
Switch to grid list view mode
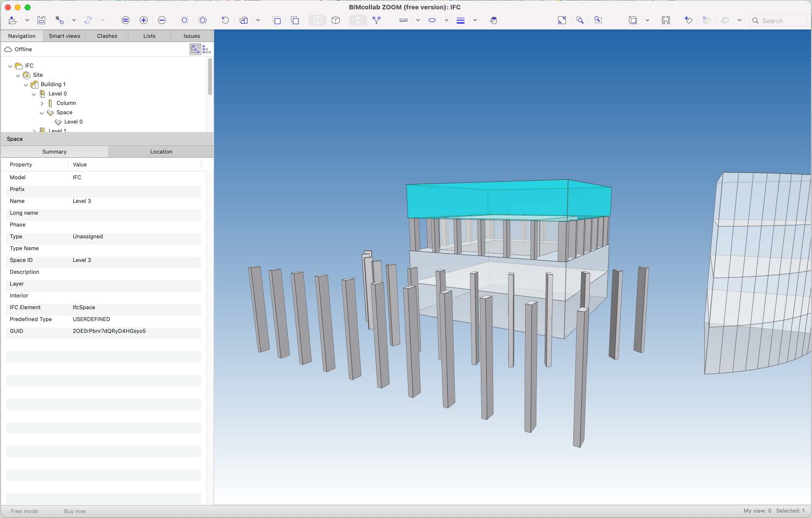coord(207,49)
